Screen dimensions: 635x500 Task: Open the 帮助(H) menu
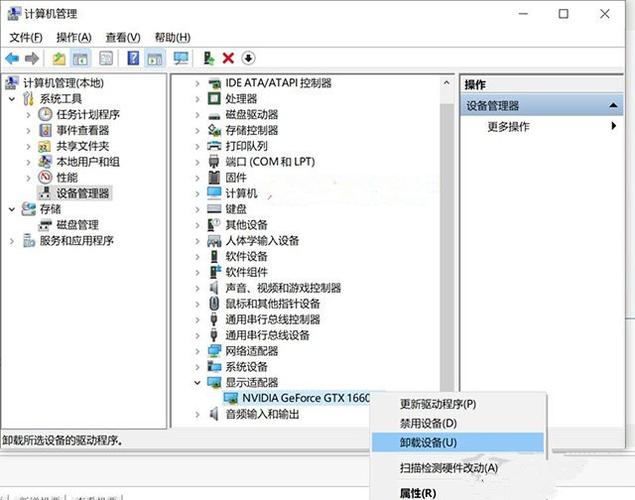coord(173,37)
